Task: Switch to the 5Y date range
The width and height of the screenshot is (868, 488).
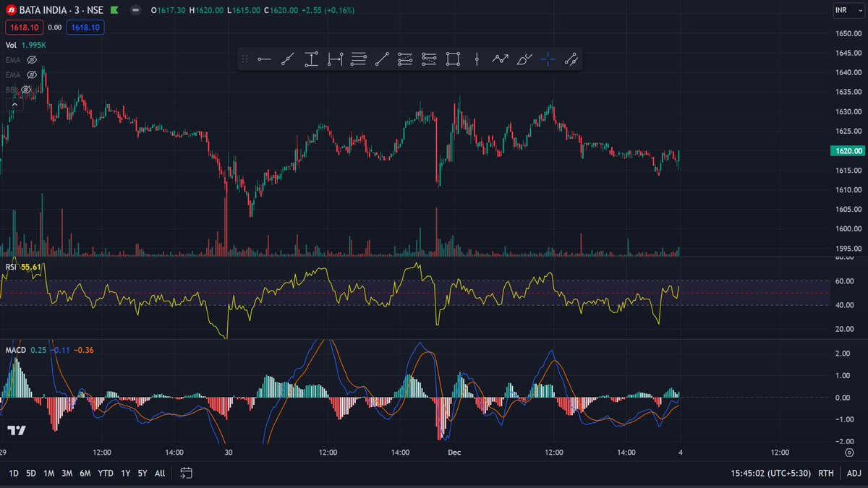Action: (142, 474)
